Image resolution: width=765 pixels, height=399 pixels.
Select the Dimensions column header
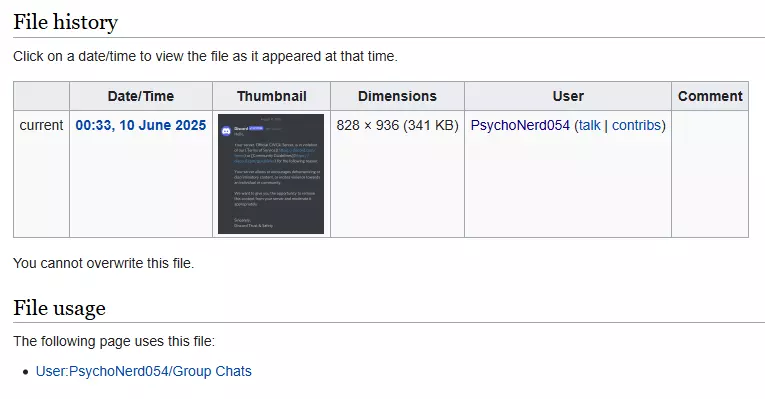(398, 96)
